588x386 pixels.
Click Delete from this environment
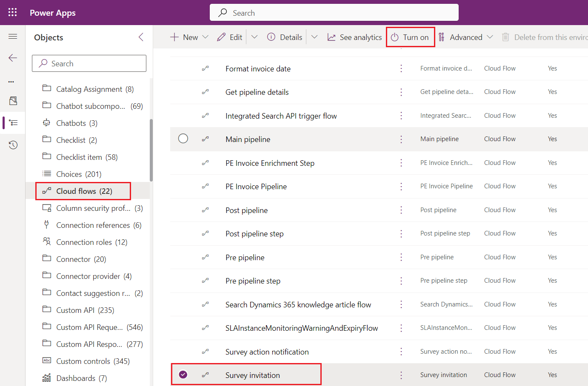(x=545, y=37)
